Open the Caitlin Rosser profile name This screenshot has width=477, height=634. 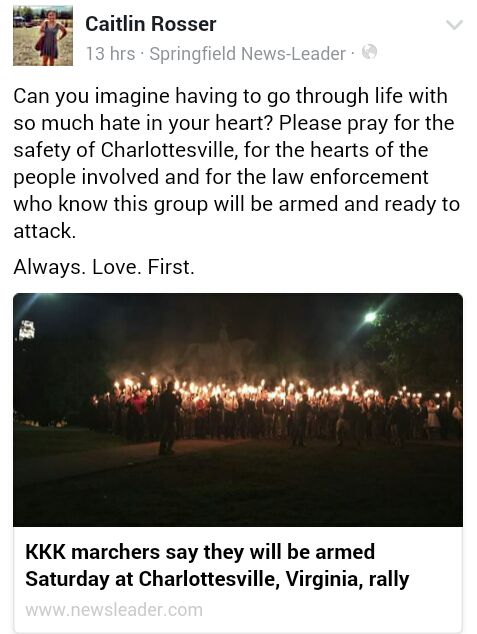point(151,24)
